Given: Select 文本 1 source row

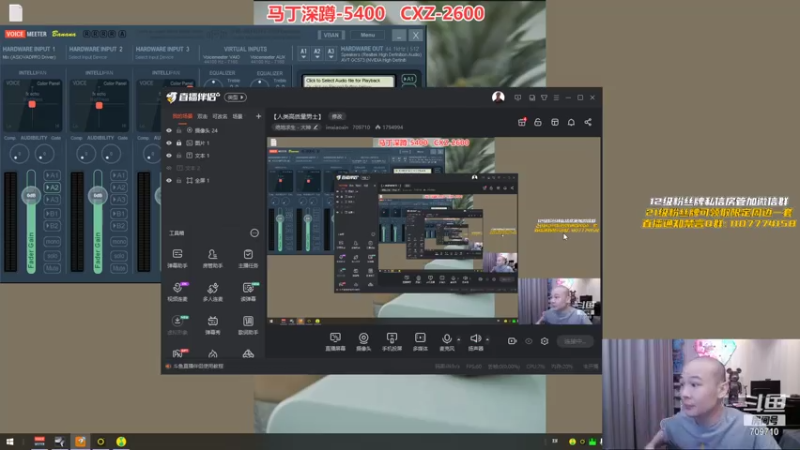Looking at the screenshot, I should coord(214,155).
